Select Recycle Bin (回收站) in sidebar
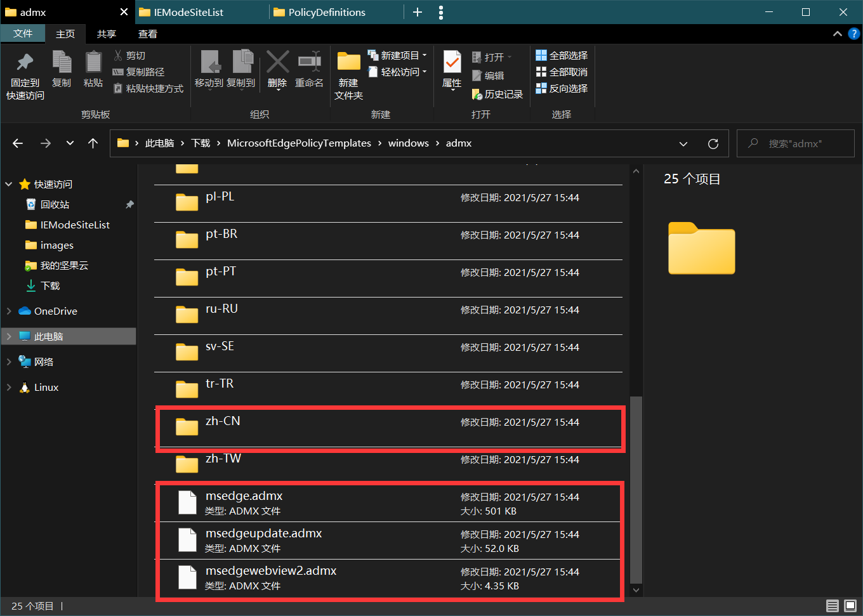The height and width of the screenshot is (616, 863). (x=55, y=204)
